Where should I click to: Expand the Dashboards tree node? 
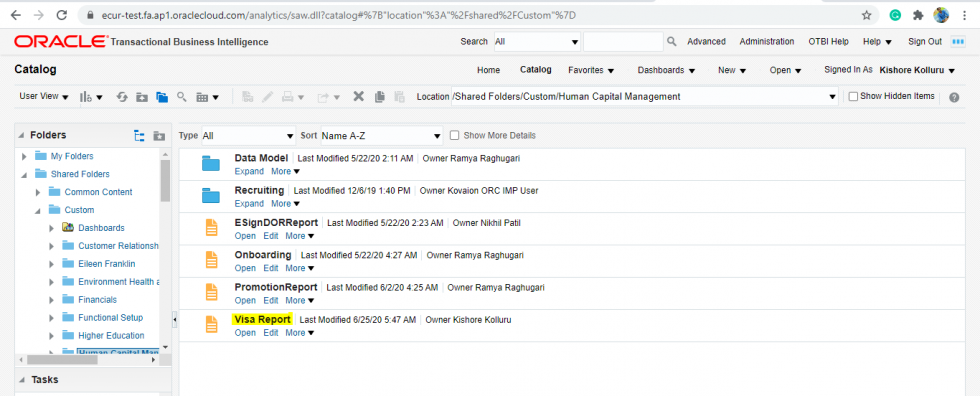pos(51,228)
